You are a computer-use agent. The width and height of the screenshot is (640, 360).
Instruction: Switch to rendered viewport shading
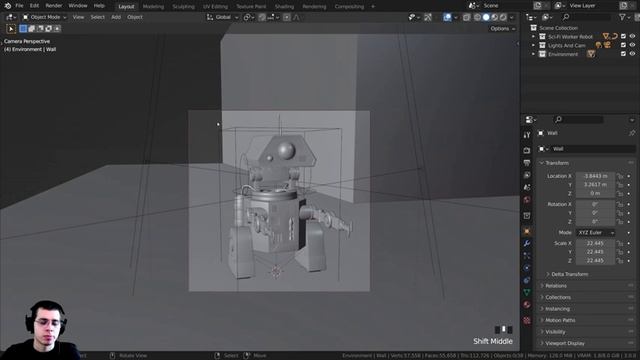tap(503, 17)
